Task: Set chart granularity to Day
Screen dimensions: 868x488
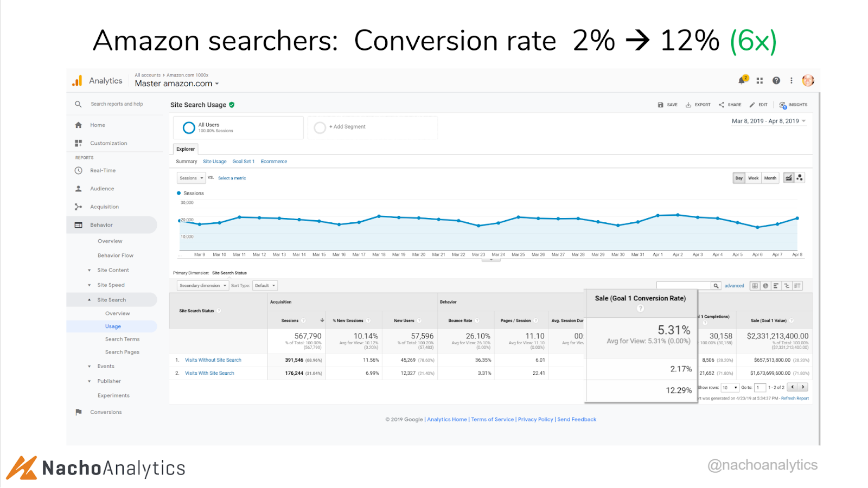Action: (739, 178)
